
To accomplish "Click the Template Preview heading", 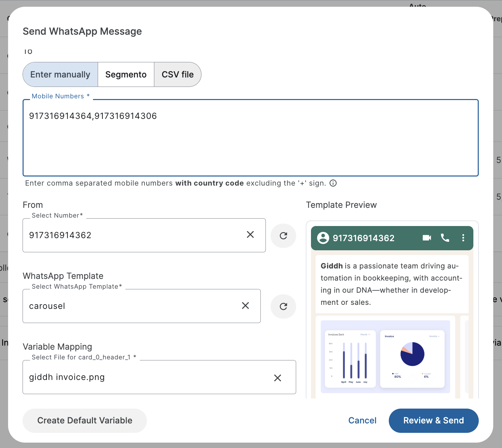I will pos(341,205).
